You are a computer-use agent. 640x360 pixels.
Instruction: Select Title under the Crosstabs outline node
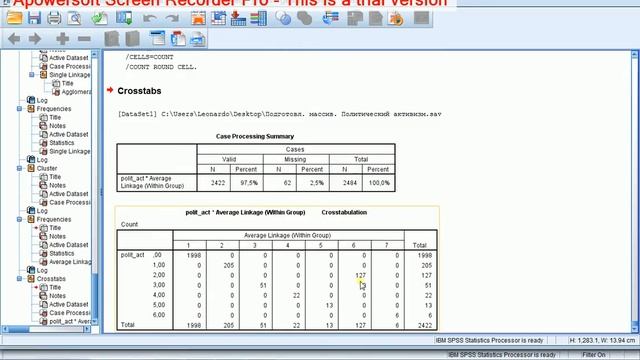(x=55, y=287)
